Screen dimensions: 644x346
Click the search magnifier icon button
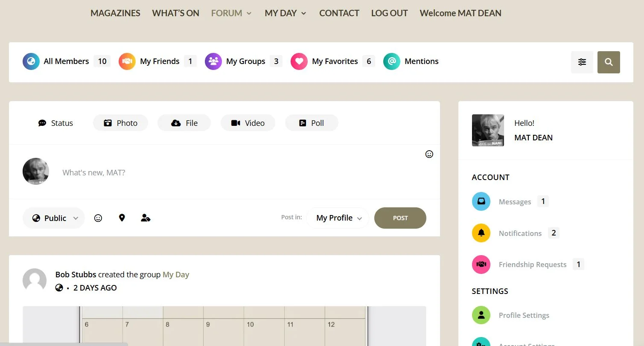(x=609, y=62)
